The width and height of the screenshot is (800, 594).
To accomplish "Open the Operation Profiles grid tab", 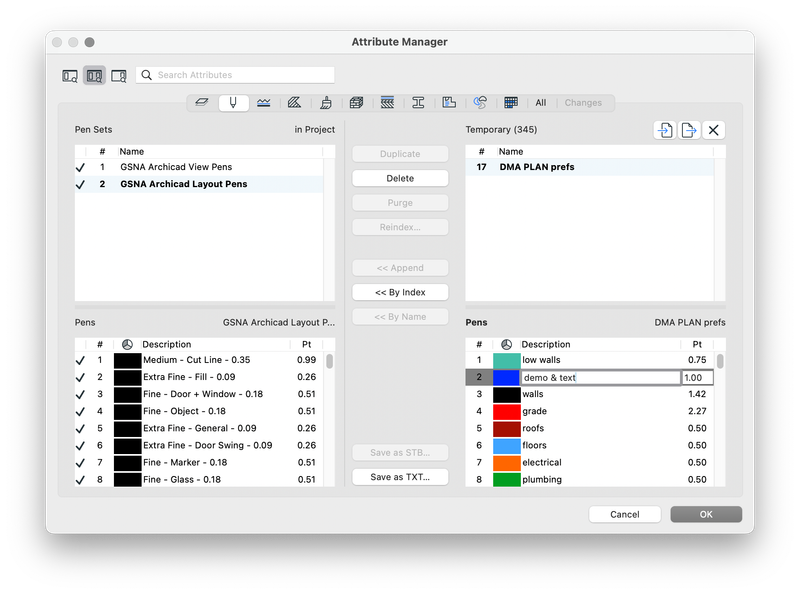I will tap(511, 103).
